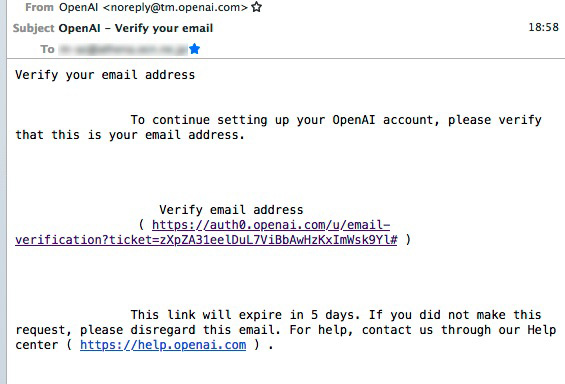Viewport: 565px width, 384px height.
Task: Click the 'Subject' header label
Action: click(34, 28)
